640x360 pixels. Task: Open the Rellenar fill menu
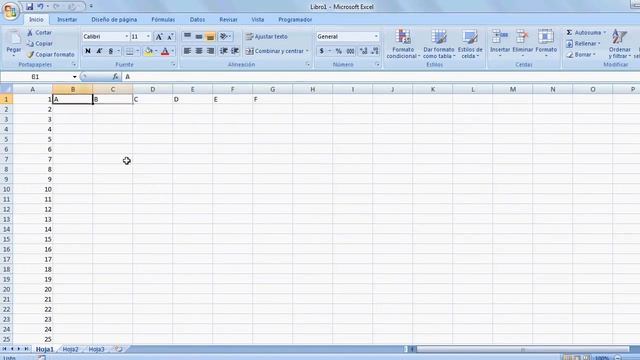point(583,43)
